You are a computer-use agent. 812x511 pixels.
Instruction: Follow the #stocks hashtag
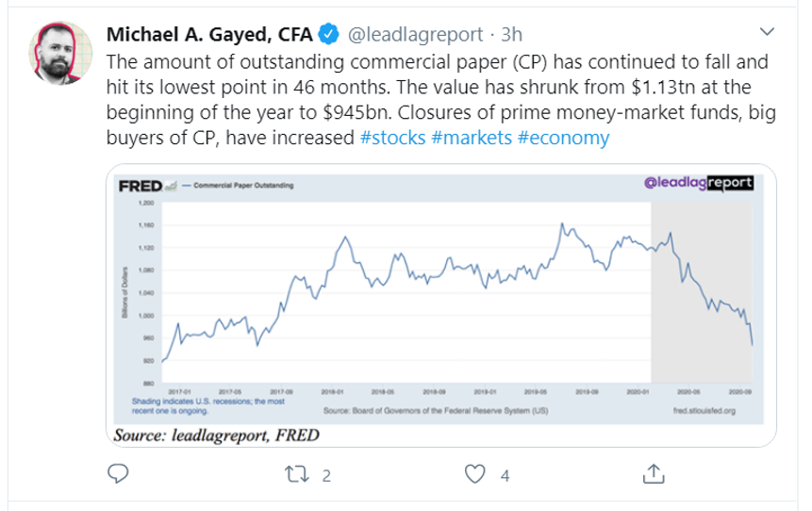click(x=393, y=138)
